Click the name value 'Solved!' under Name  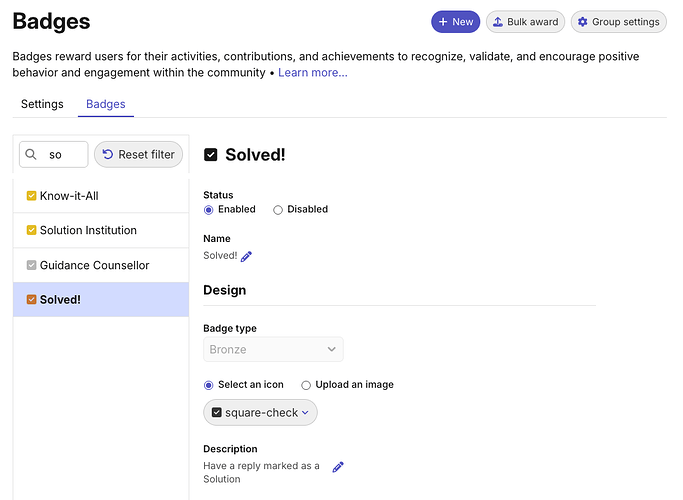point(220,256)
